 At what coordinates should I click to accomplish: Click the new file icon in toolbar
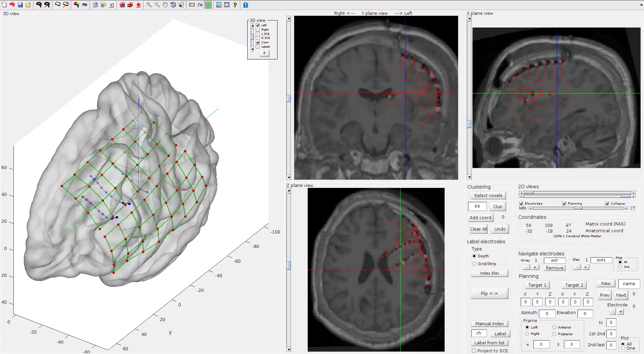coord(4,5)
